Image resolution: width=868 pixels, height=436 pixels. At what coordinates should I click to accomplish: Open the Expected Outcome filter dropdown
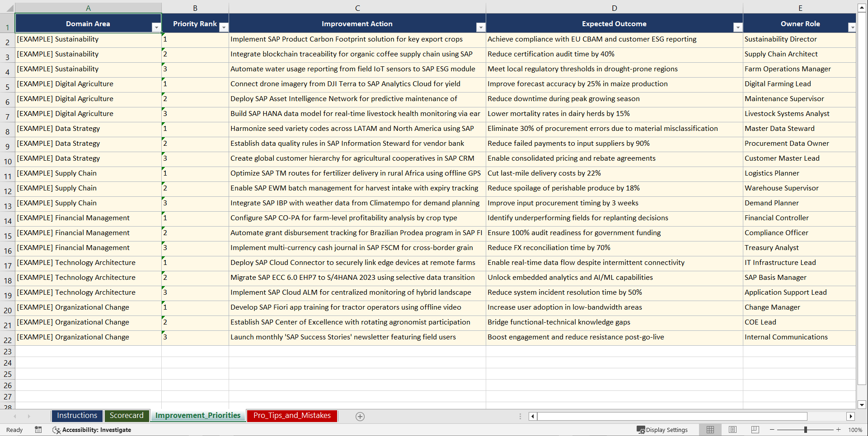click(738, 28)
